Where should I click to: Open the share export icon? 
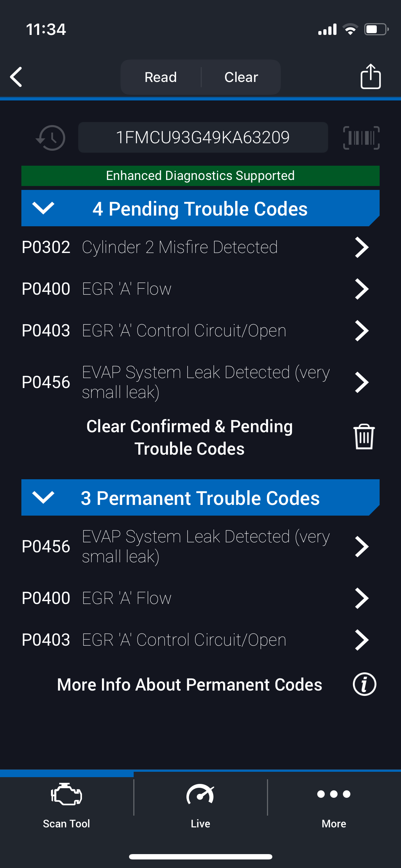(x=370, y=76)
